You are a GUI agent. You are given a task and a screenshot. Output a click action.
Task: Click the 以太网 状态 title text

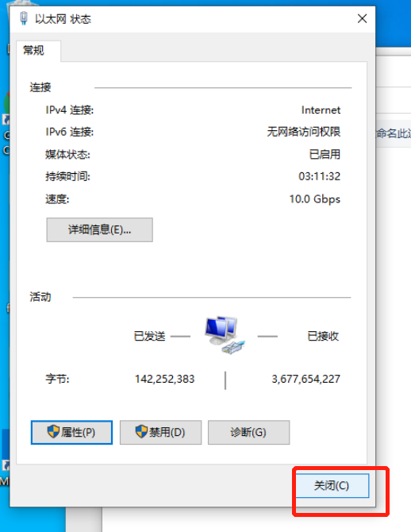[63, 19]
